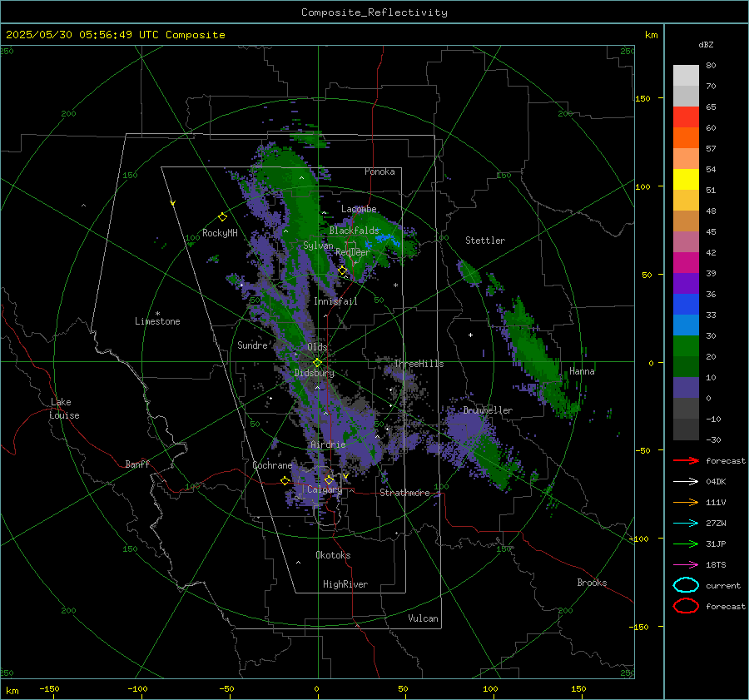Click the Composite_Reflectivity title text
749x700 pixels.
coord(374,12)
